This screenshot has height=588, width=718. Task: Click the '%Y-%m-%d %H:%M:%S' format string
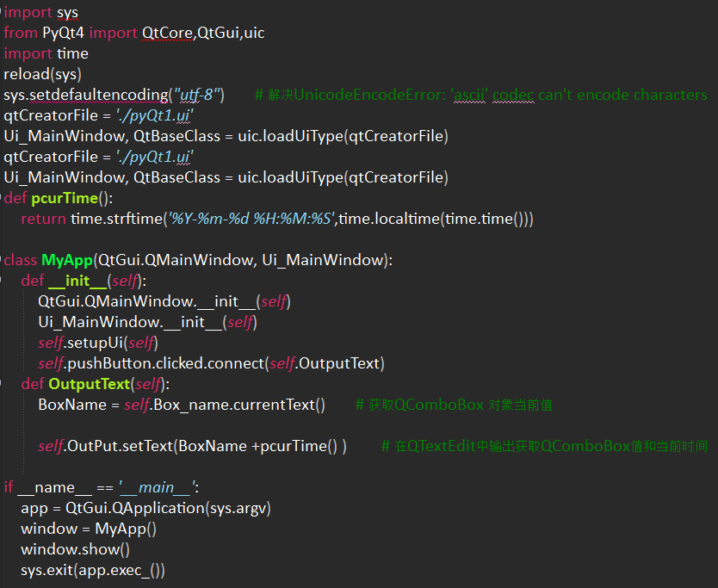point(251,219)
